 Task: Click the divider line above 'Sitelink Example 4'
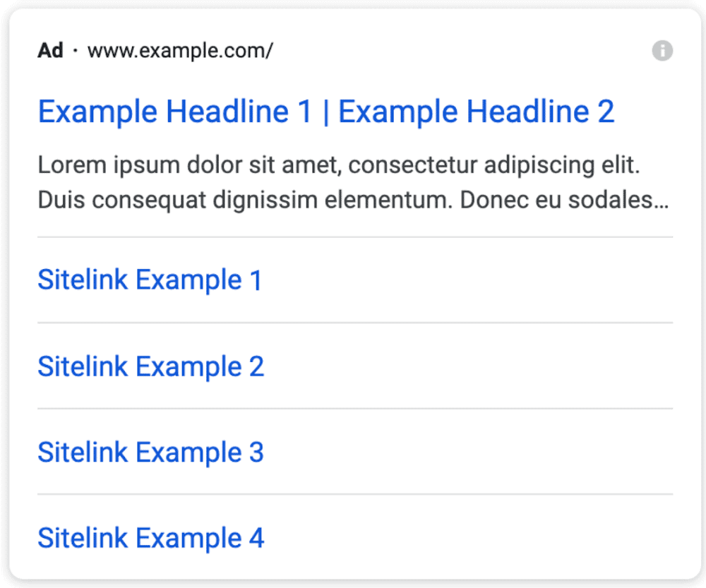click(x=353, y=493)
